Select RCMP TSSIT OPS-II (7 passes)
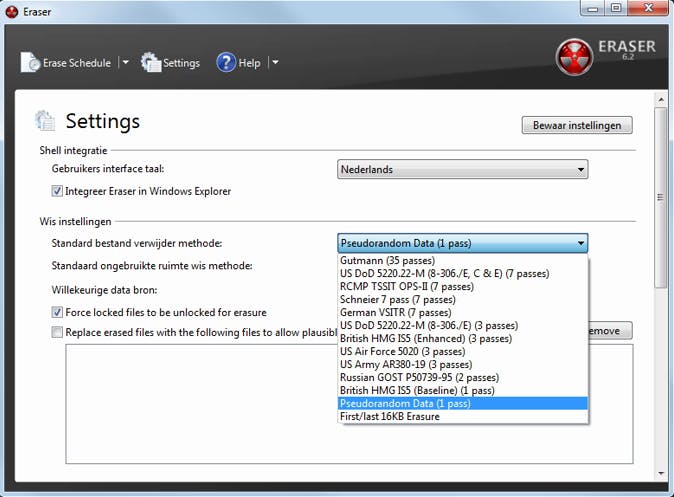Screen dimensions: 674x497 463,286
